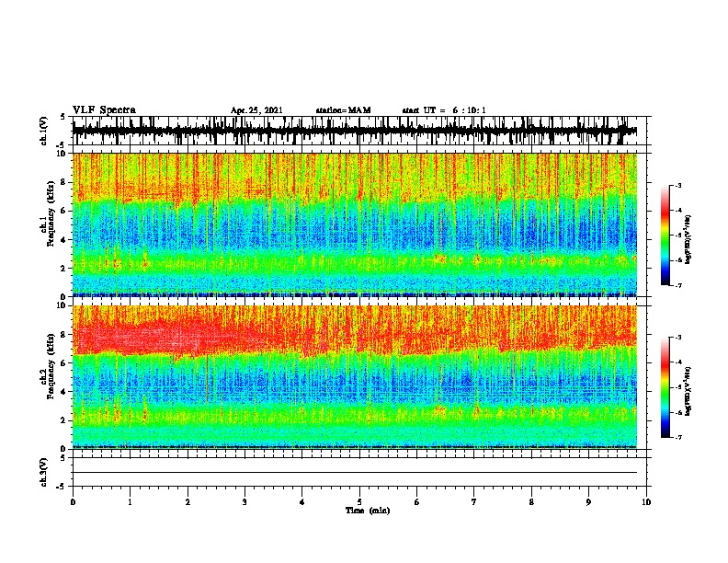Viewport: 728px width, 563px height.
Task: Click the "5" voltage tick of the ch.1(V) panel
Action: (63, 117)
